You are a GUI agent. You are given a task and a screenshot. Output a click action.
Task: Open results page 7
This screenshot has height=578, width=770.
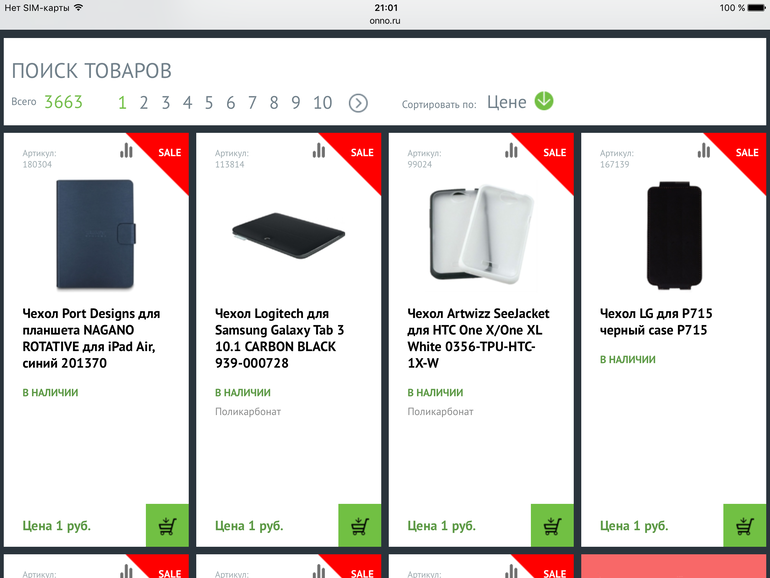pyautogui.click(x=252, y=103)
